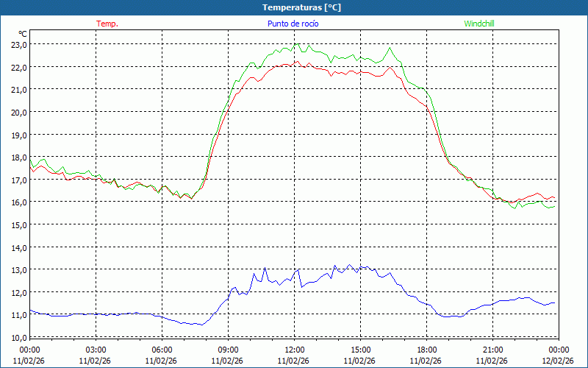The image size is (588, 368).
Task: Select the 12:00 time axis marker
Action: (294, 350)
